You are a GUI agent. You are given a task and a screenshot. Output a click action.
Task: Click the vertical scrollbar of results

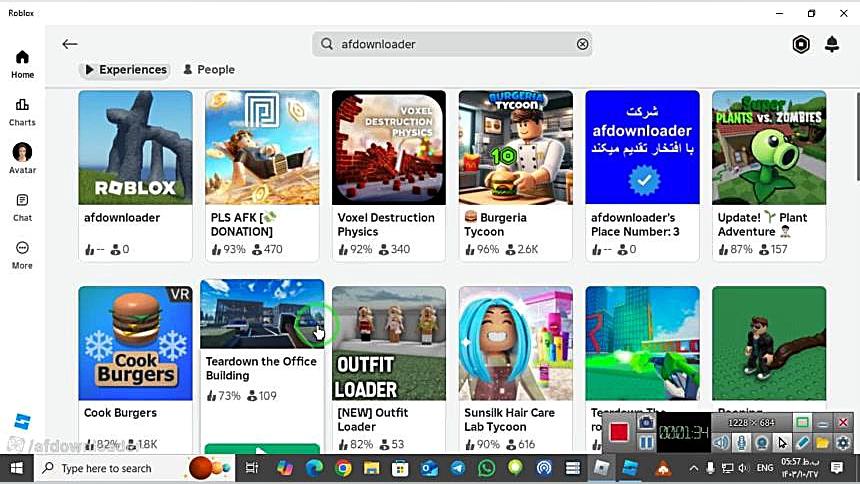857,137
